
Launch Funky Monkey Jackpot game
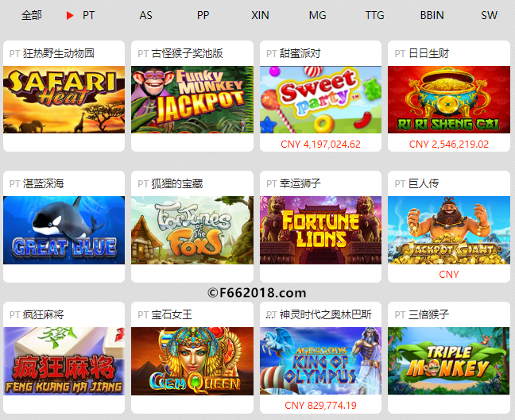[192, 99]
